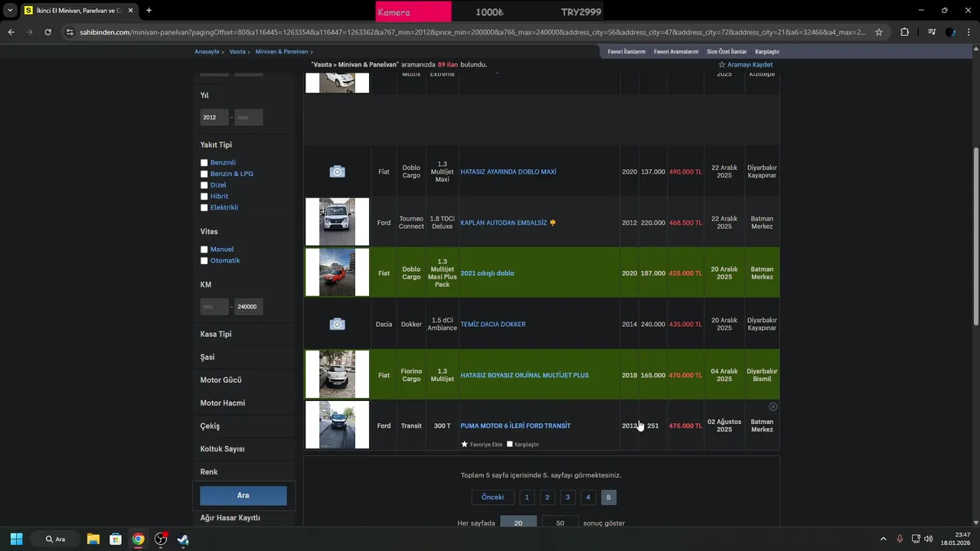Click the site information icon in address bar
The image size is (980, 551).
(x=70, y=32)
